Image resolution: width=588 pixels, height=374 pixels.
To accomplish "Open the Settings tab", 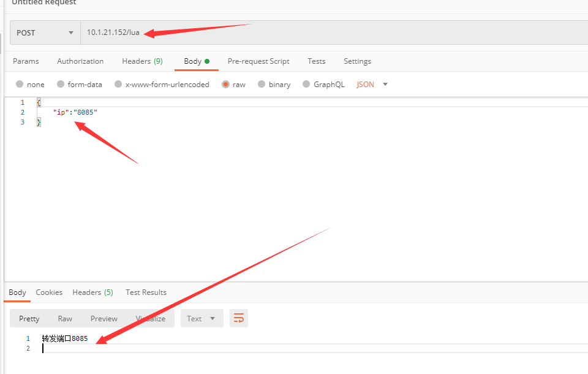I will coord(357,61).
